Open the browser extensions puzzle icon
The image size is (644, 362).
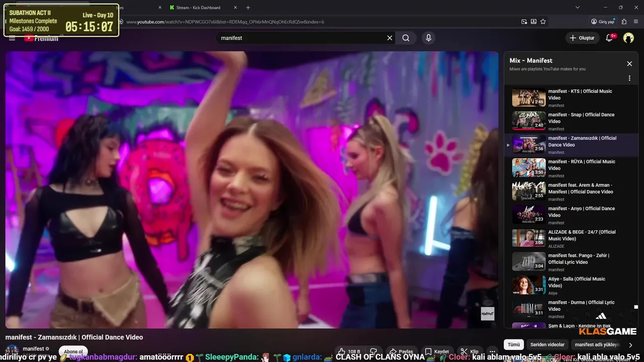tap(624, 22)
